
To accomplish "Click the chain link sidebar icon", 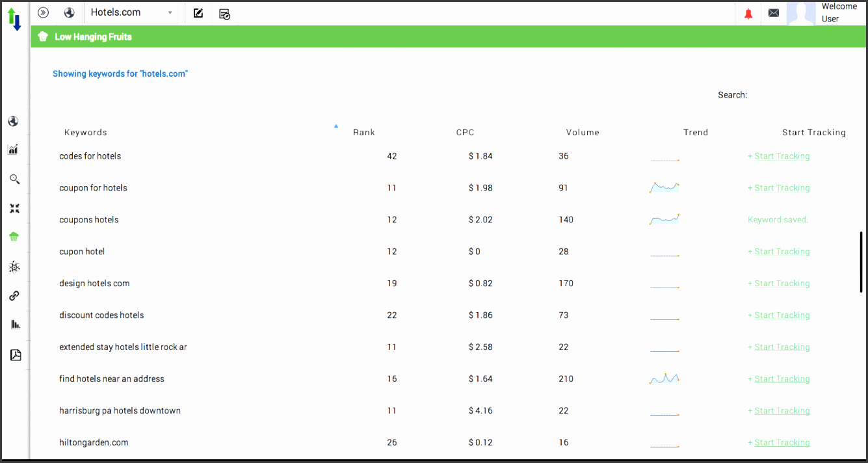I will coord(14,296).
